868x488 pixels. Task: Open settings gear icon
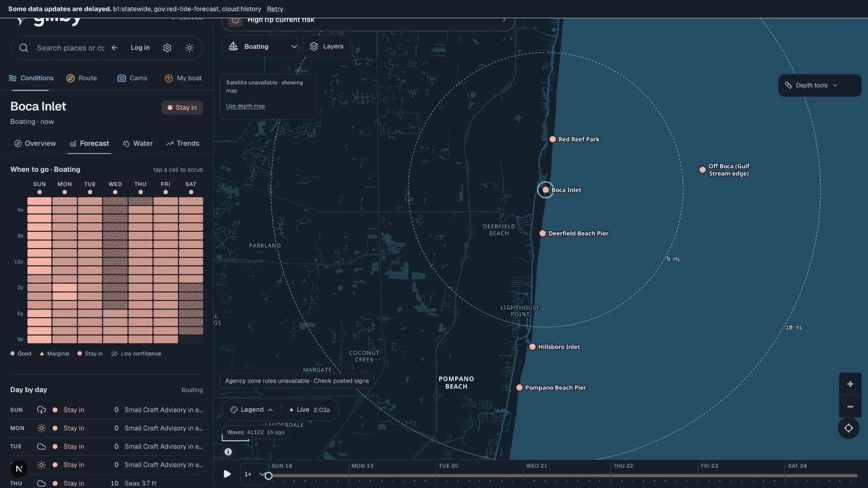167,48
